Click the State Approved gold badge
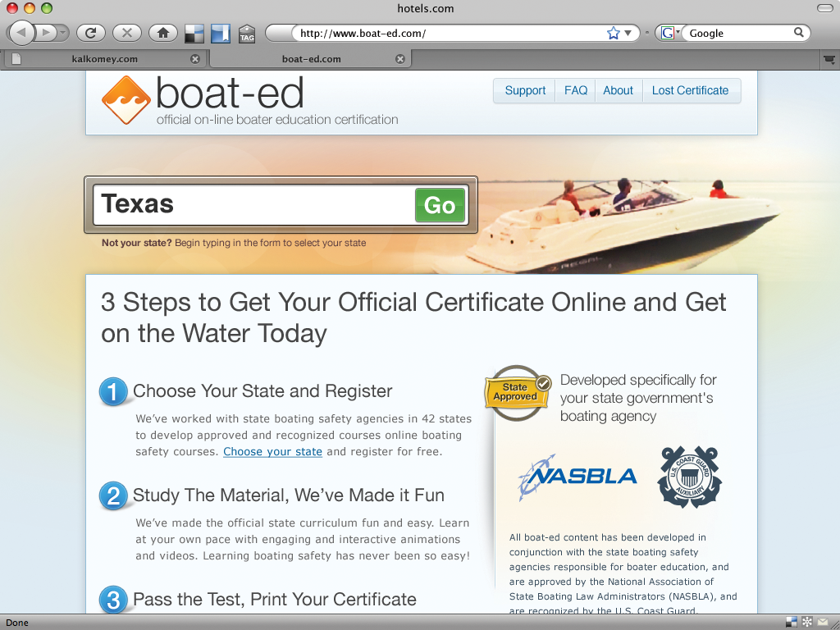Screen dimensions: 840x630 click(517, 393)
